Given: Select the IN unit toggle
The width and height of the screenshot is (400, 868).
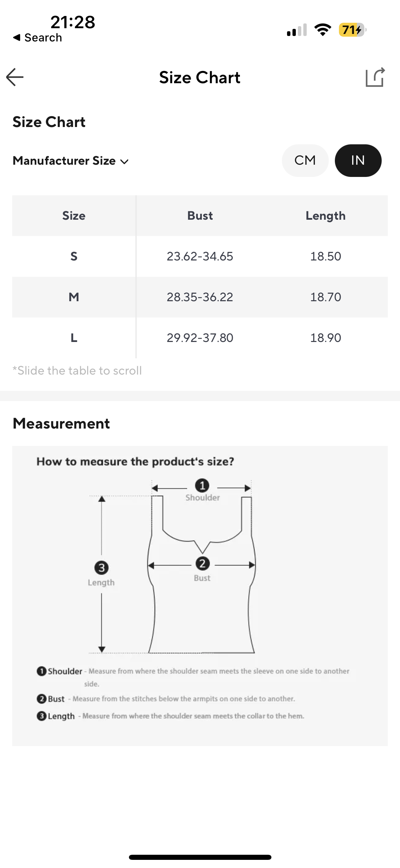Looking at the screenshot, I should click(x=358, y=160).
